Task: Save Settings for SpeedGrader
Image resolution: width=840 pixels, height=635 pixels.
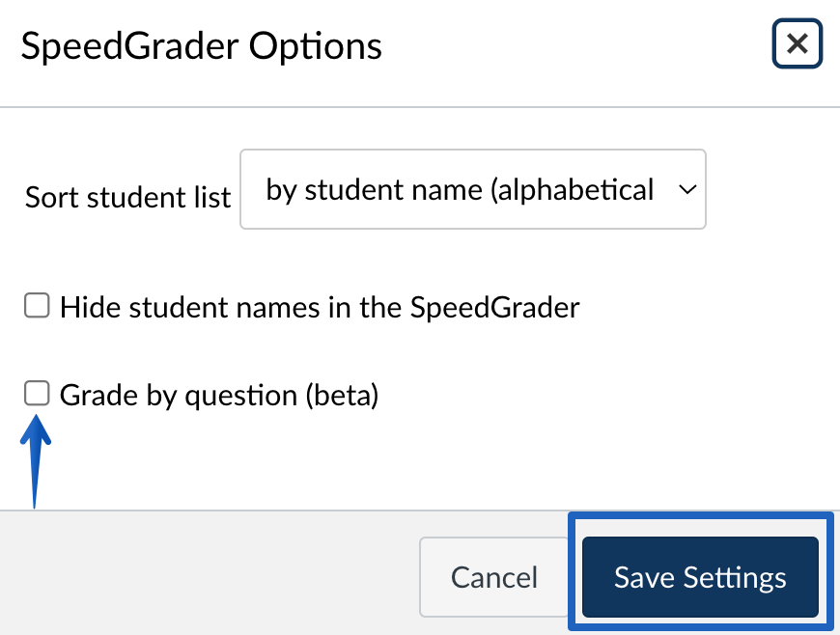Action: [x=700, y=577]
